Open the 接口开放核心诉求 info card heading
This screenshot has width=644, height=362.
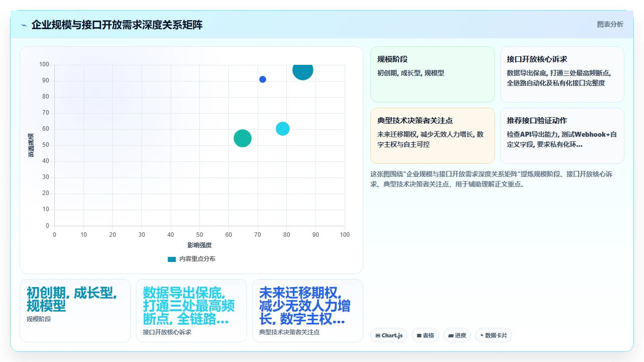[537, 59]
